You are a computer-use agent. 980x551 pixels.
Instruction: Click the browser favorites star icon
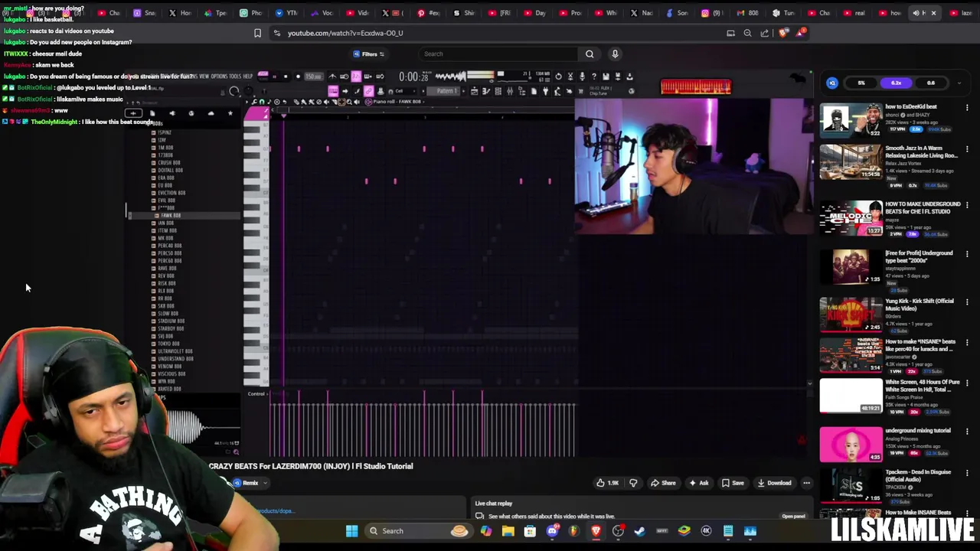pyautogui.click(x=230, y=113)
